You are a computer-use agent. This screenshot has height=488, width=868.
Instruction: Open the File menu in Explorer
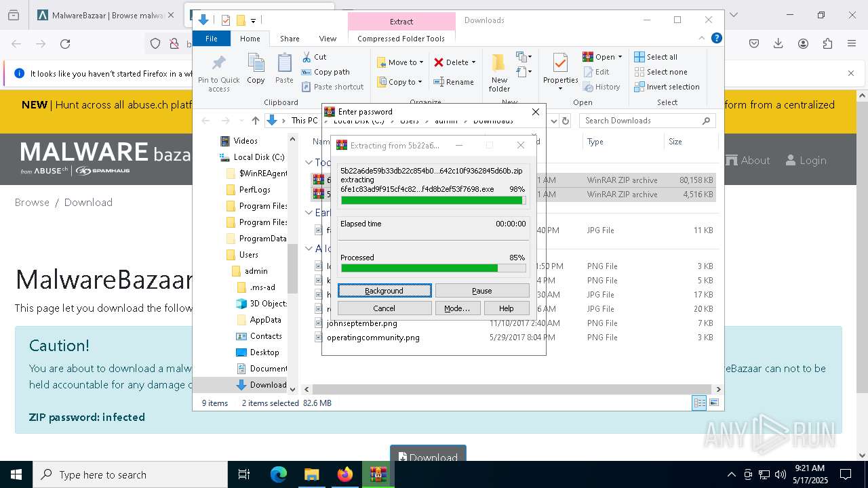pos(212,39)
